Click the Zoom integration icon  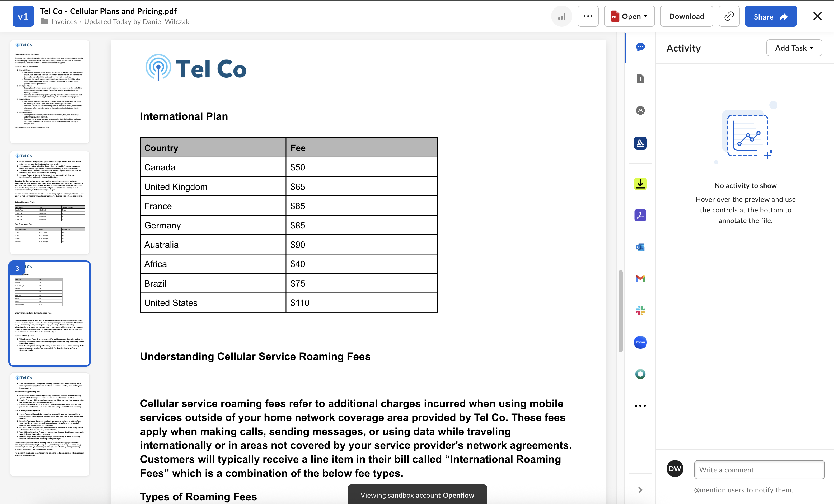(x=640, y=342)
